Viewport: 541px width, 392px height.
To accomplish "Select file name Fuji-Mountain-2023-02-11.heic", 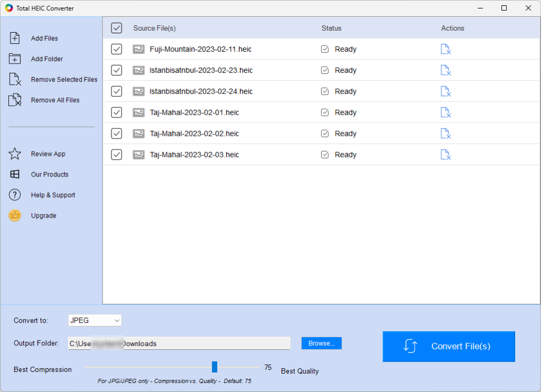I will (201, 49).
